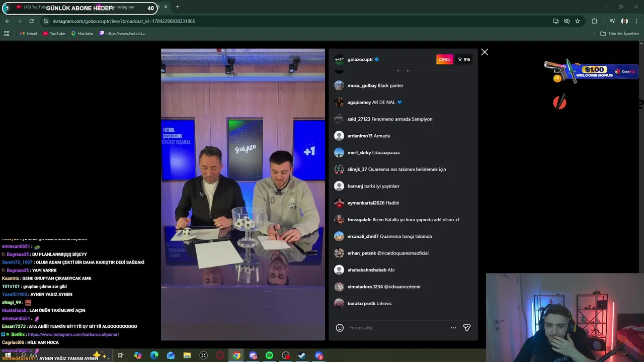Open Task View on taskbar
644x362 pixels.
[121, 355]
